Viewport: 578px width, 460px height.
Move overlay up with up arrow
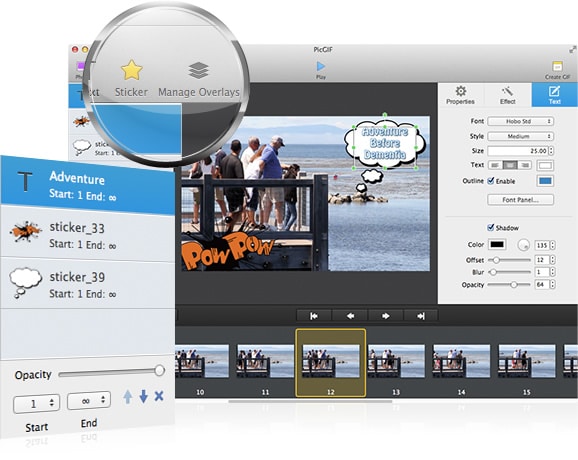tap(128, 397)
